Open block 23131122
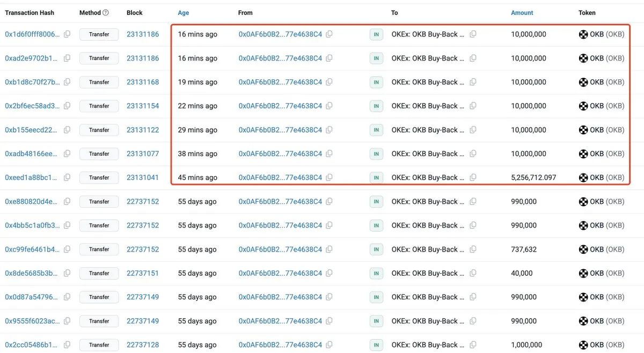This screenshot has height=353, width=644. pyautogui.click(x=143, y=130)
